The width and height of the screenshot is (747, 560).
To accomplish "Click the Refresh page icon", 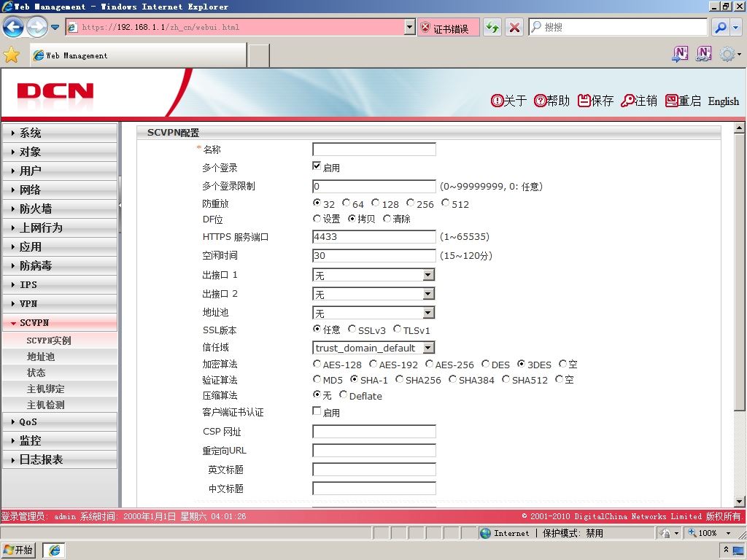I will coord(492,28).
